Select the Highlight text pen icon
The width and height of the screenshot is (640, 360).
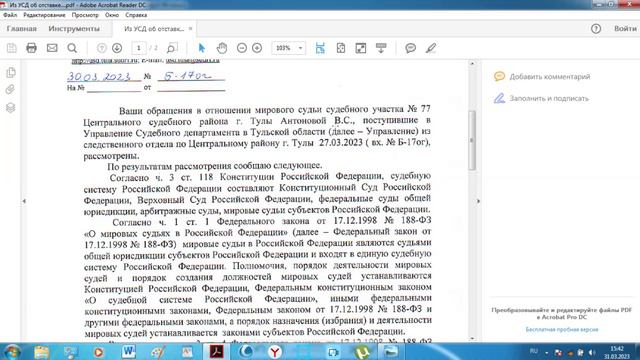point(431,48)
